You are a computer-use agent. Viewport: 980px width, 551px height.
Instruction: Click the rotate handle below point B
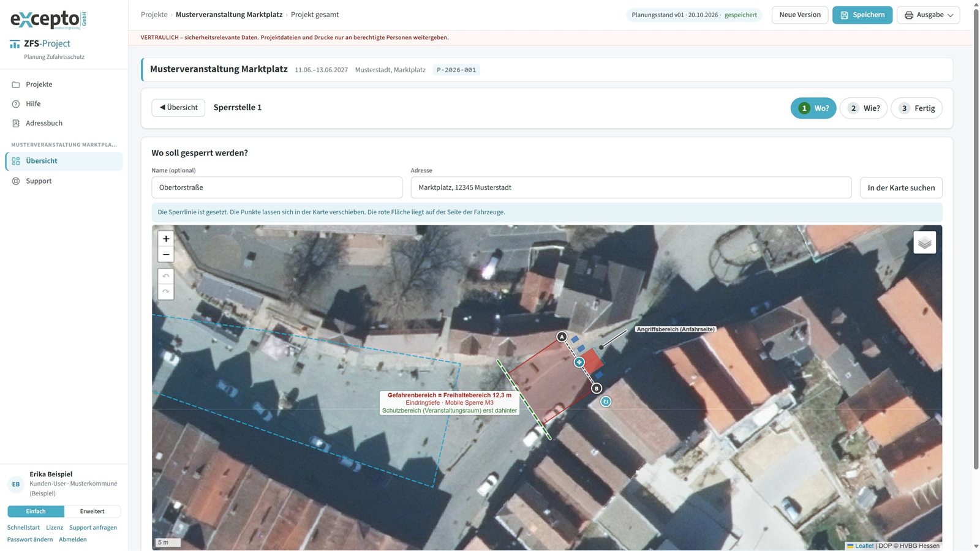coord(606,402)
